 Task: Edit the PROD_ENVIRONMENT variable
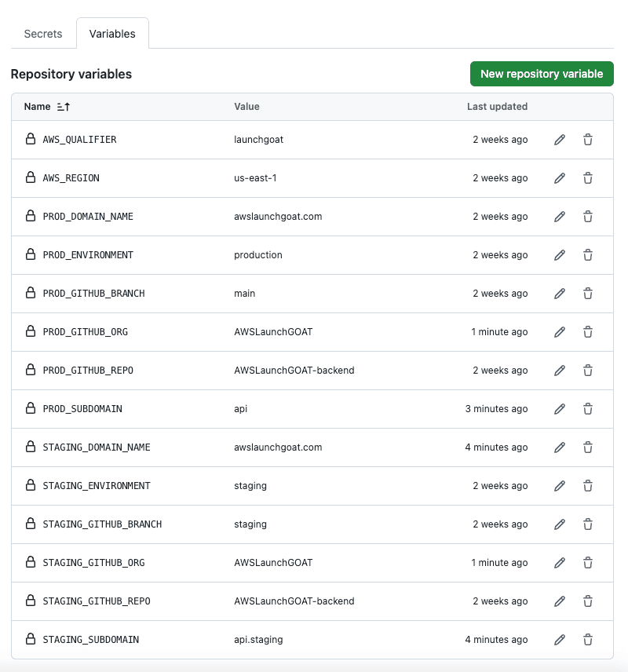[560, 255]
